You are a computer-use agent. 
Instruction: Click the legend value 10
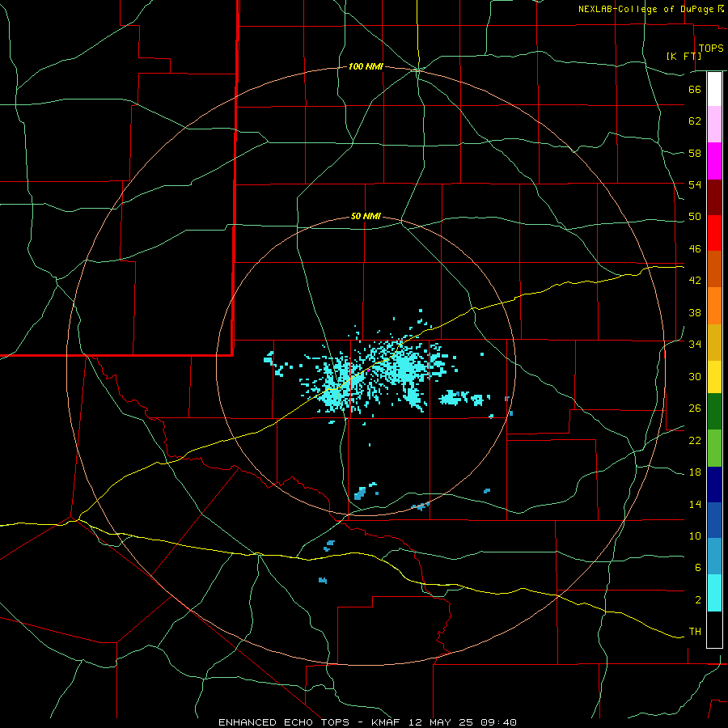tap(695, 536)
